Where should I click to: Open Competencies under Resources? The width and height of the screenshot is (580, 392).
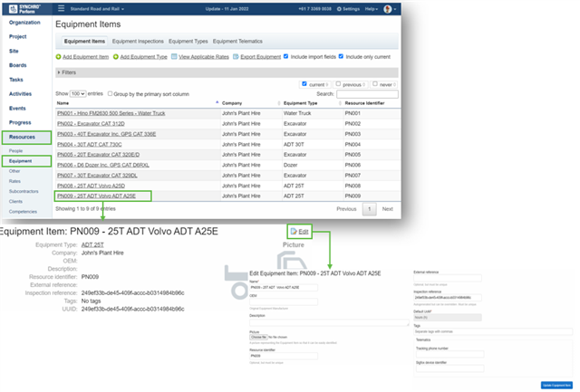click(x=23, y=212)
